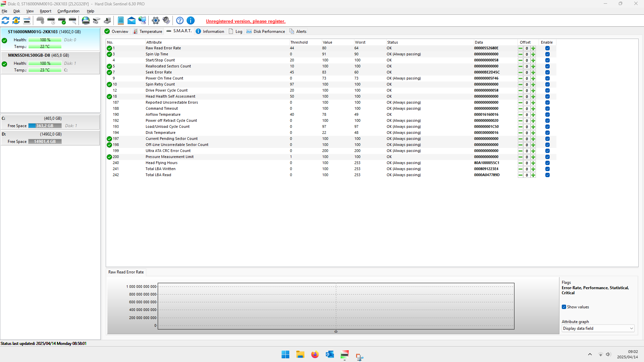
Task: Switch to the Disk Performance tab
Action: [266, 32]
